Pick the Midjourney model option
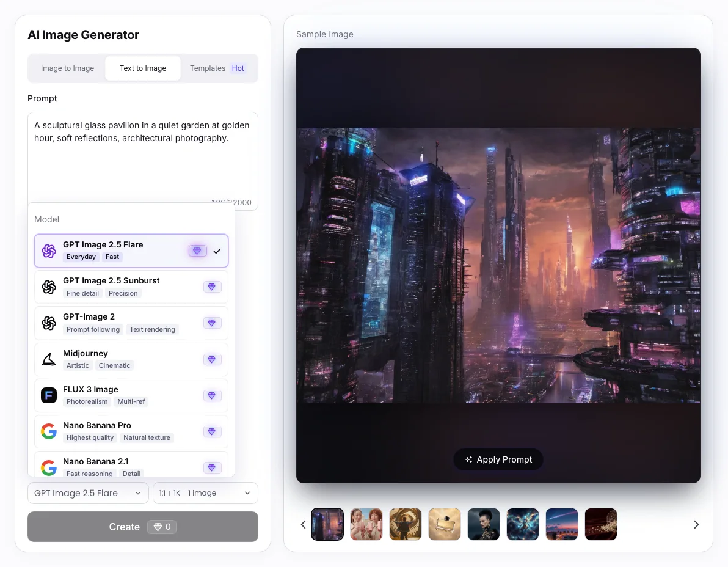 [x=131, y=359]
